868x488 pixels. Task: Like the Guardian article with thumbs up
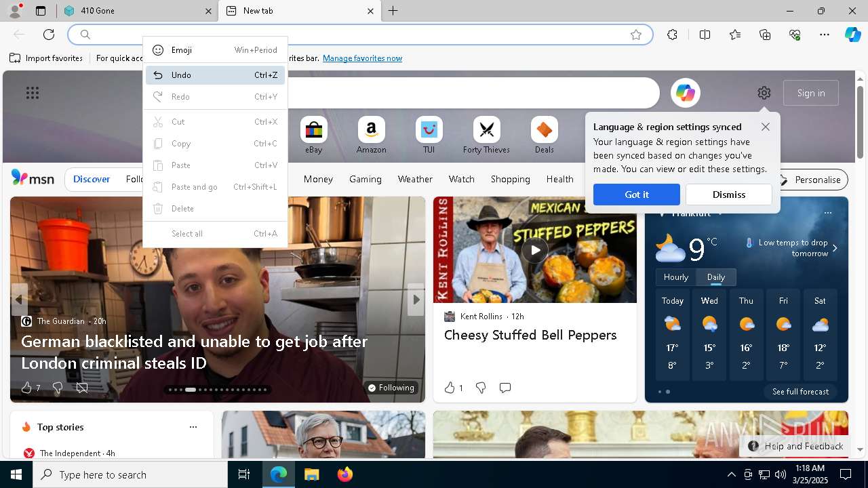(x=26, y=388)
